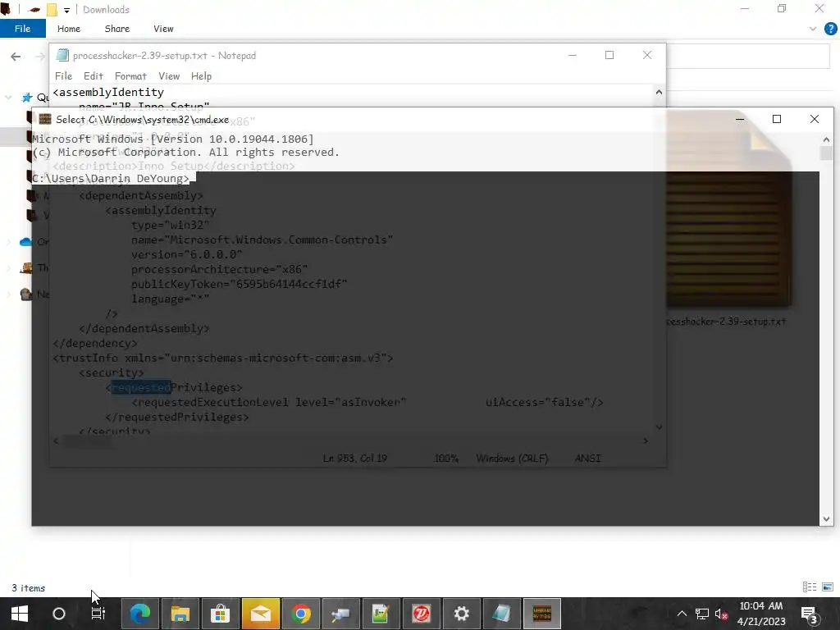
Task: Open Quick Access Toolbar customize dropdown
Action: point(66,10)
